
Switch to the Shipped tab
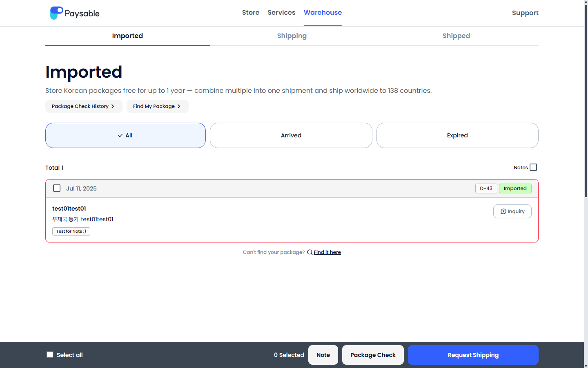[x=456, y=36]
